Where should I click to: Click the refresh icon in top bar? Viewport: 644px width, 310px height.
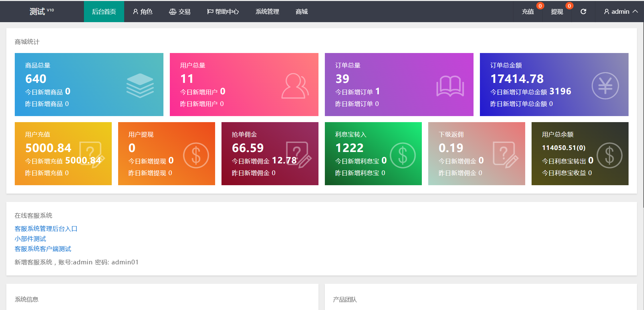coord(583,11)
